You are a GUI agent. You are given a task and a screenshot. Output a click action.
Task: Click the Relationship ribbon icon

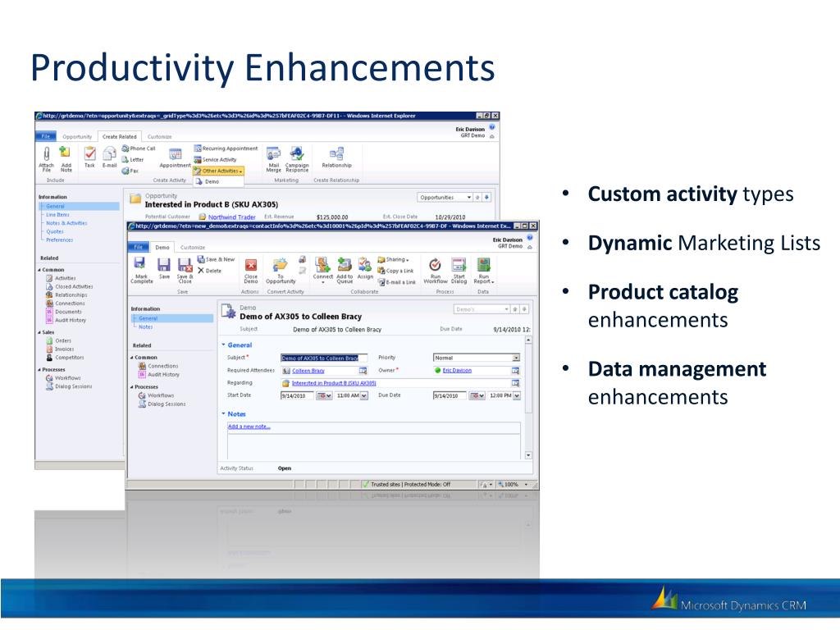[x=336, y=157]
